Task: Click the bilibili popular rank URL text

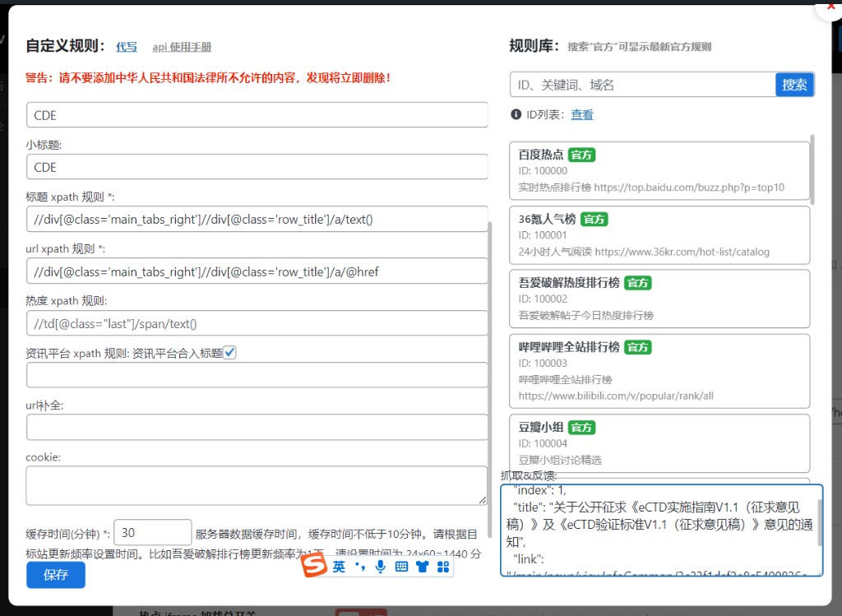Action: click(616, 396)
